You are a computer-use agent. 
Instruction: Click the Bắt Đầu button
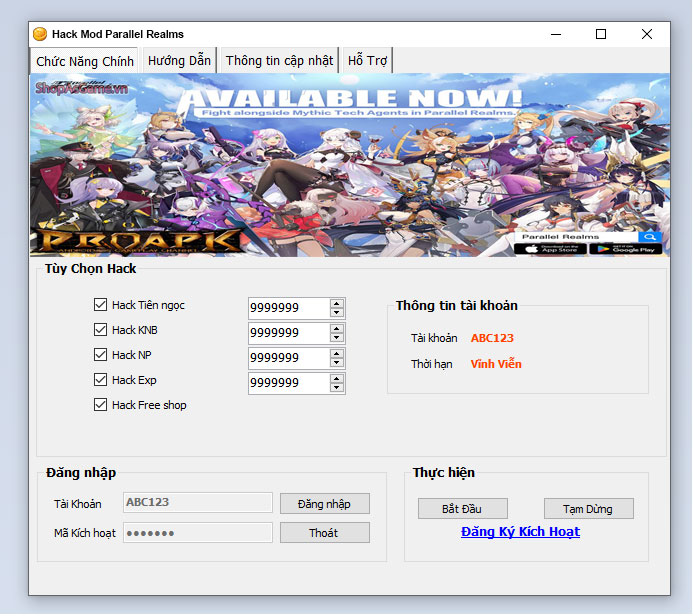coord(463,509)
